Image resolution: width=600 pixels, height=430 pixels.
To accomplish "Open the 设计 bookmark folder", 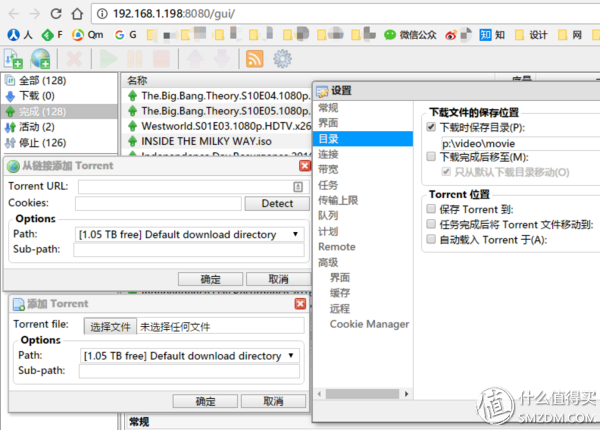I will point(532,35).
